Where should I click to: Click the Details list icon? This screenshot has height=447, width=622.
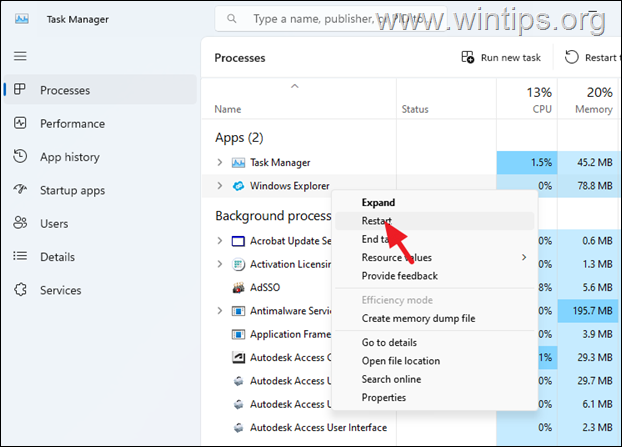click(x=20, y=256)
